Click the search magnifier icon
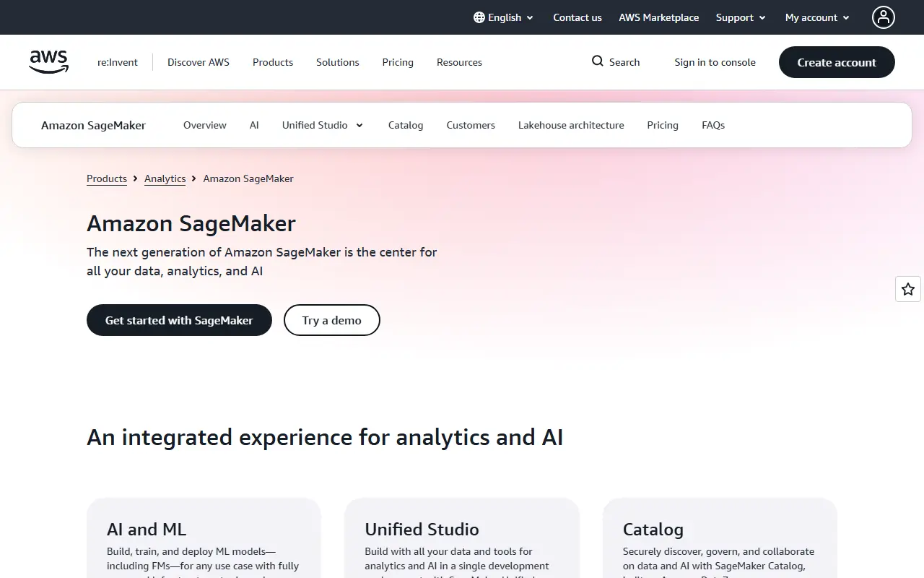 pos(598,61)
